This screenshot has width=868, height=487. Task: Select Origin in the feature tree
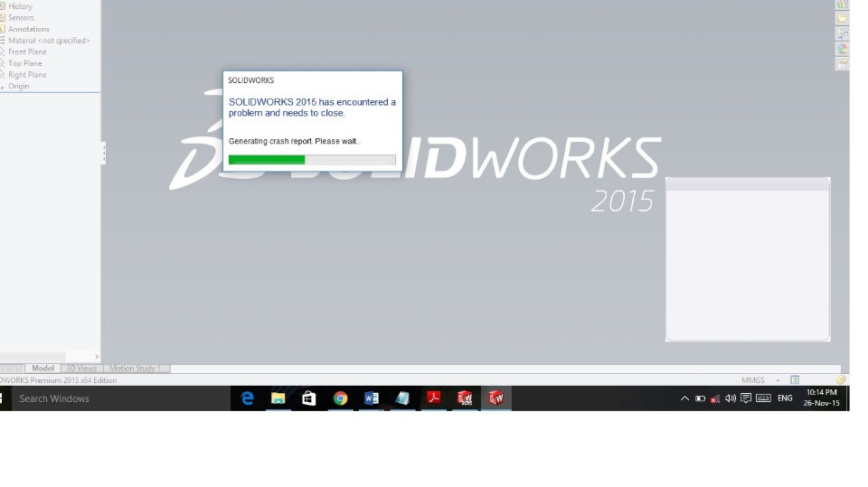[18, 87]
